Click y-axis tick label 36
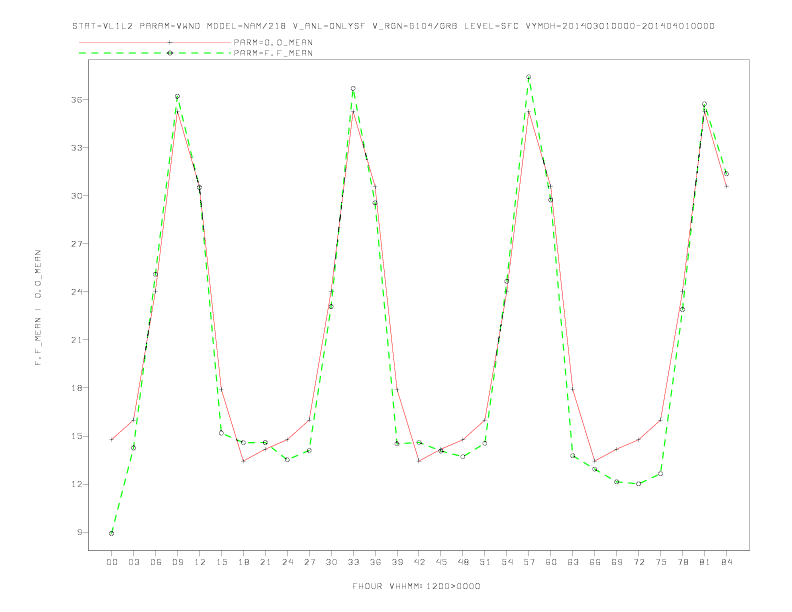 [77, 99]
